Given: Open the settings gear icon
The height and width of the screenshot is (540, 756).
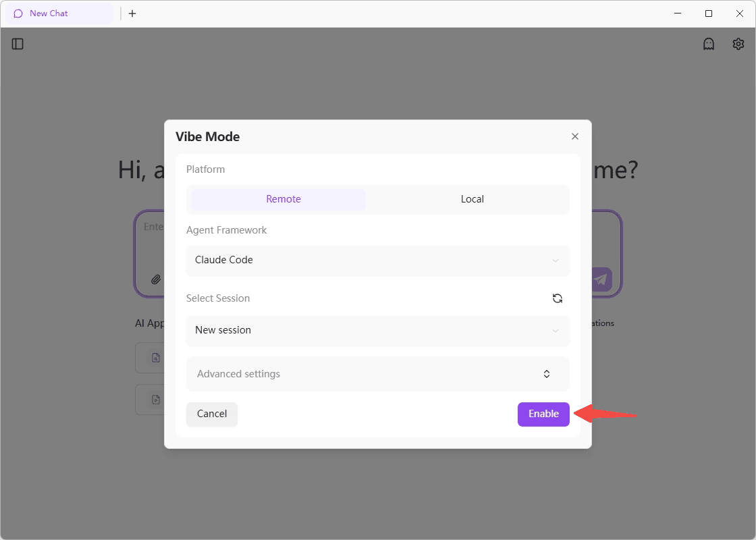Looking at the screenshot, I should [x=738, y=44].
